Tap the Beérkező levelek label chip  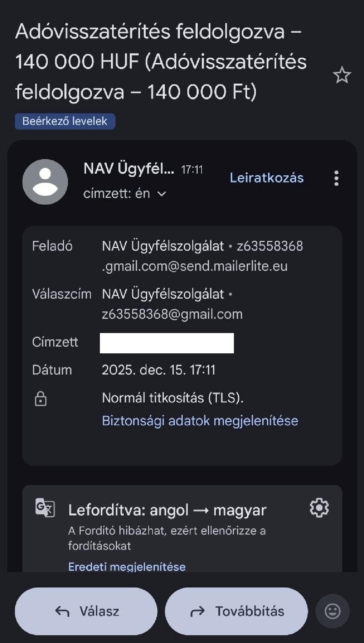click(x=65, y=121)
